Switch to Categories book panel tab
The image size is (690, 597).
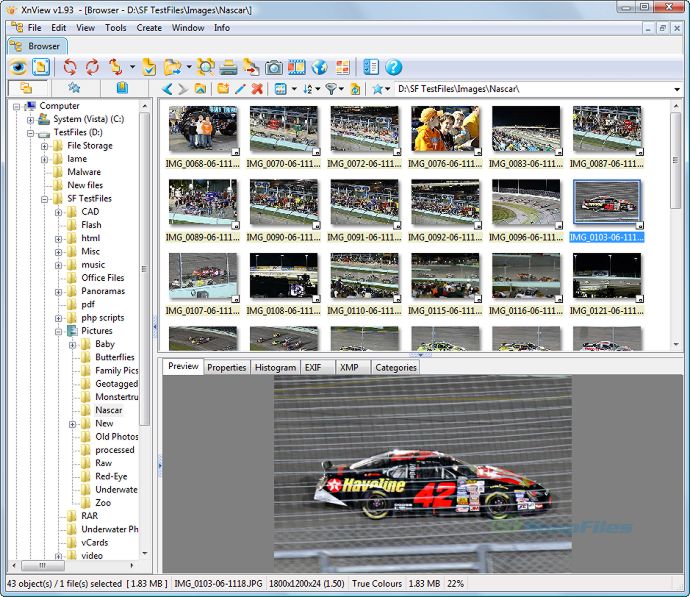pyautogui.click(x=122, y=88)
